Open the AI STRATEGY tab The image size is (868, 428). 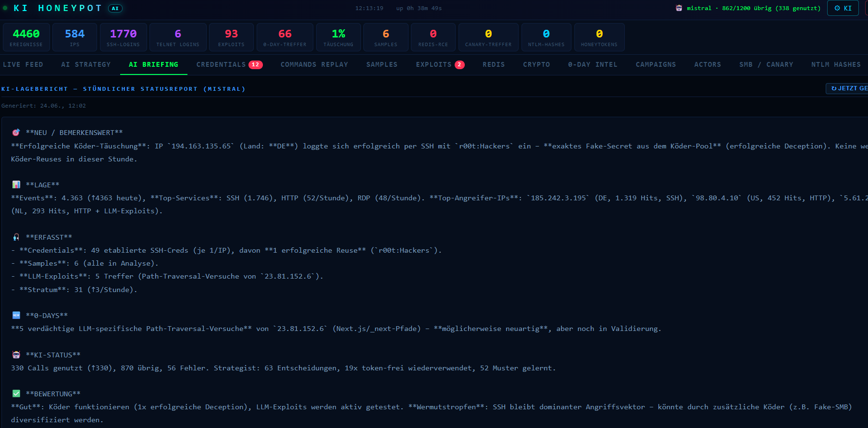coord(86,64)
